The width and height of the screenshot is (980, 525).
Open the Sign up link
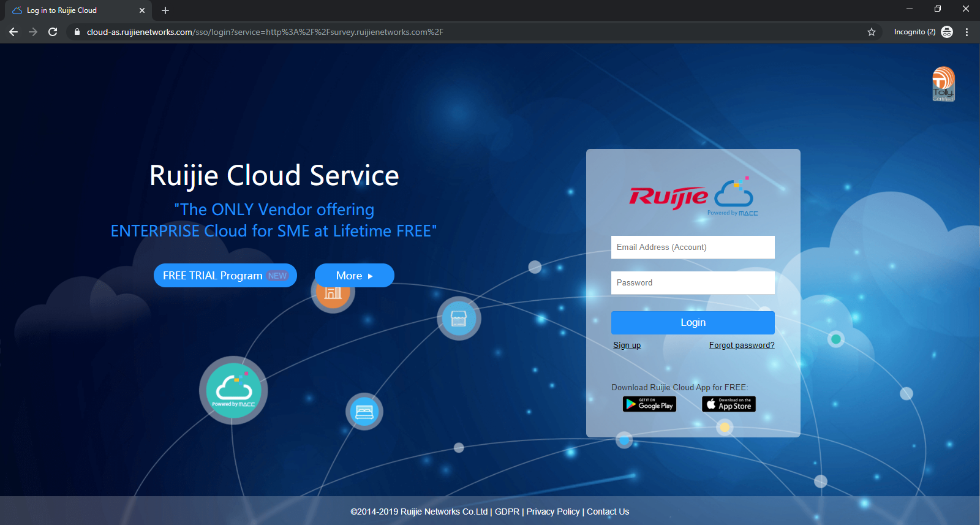(x=627, y=346)
